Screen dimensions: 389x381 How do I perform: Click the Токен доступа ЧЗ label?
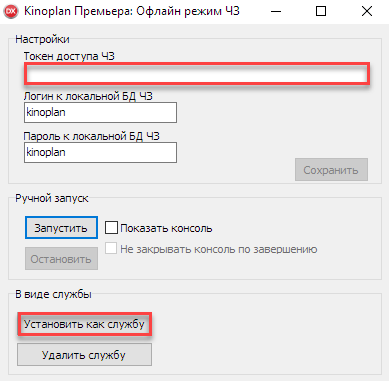[x=69, y=56]
